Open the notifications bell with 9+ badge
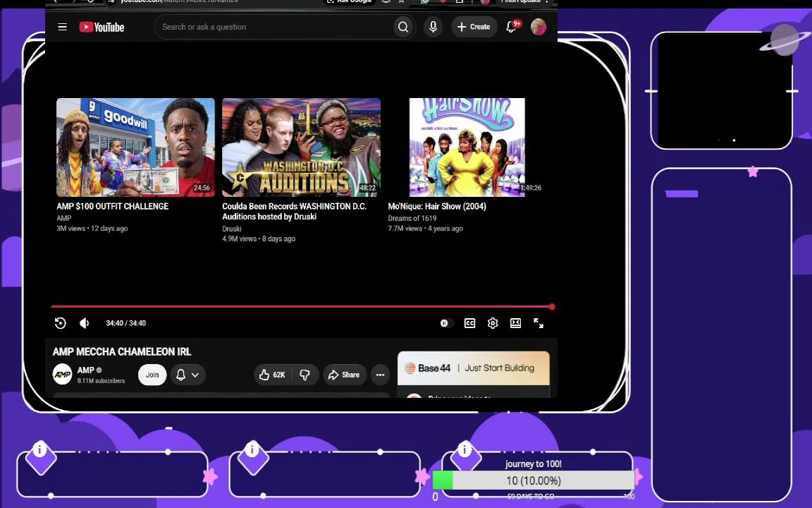 (512, 27)
